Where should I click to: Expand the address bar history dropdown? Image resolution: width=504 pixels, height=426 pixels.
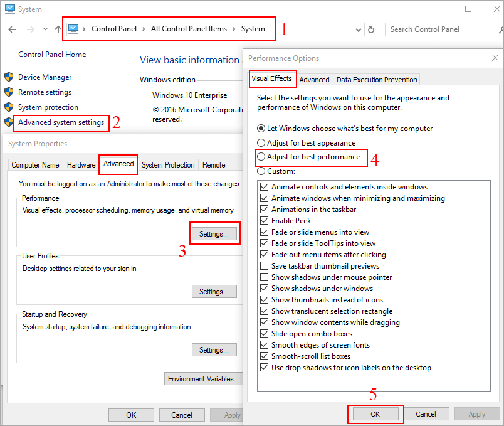point(359,30)
